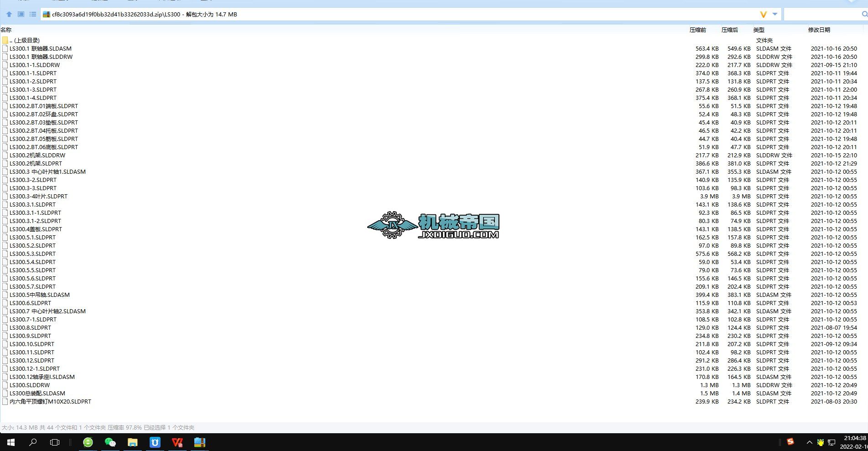Select file LS300.10.SLDPRT

[x=32, y=344]
